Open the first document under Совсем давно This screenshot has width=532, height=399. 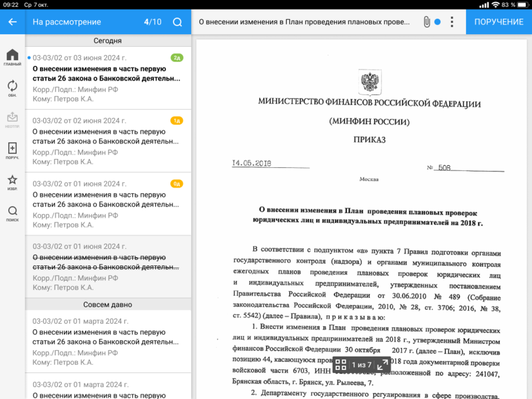tap(108, 341)
